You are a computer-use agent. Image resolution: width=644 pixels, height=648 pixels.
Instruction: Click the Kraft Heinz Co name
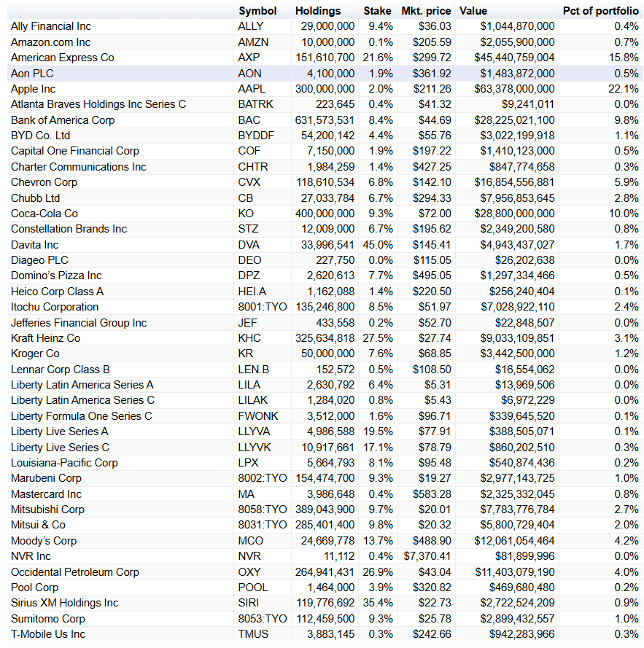pyautogui.click(x=45, y=338)
